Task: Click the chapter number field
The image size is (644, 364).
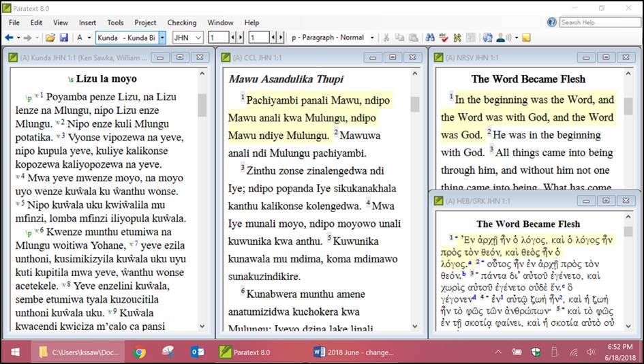Action: [x=219, y=37]
